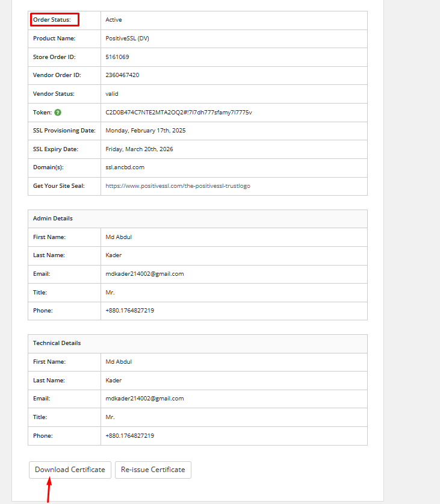Open the PositiveSSL trust logo link
The width and height of the screenshot is (440, 504).
coord(178,186)
